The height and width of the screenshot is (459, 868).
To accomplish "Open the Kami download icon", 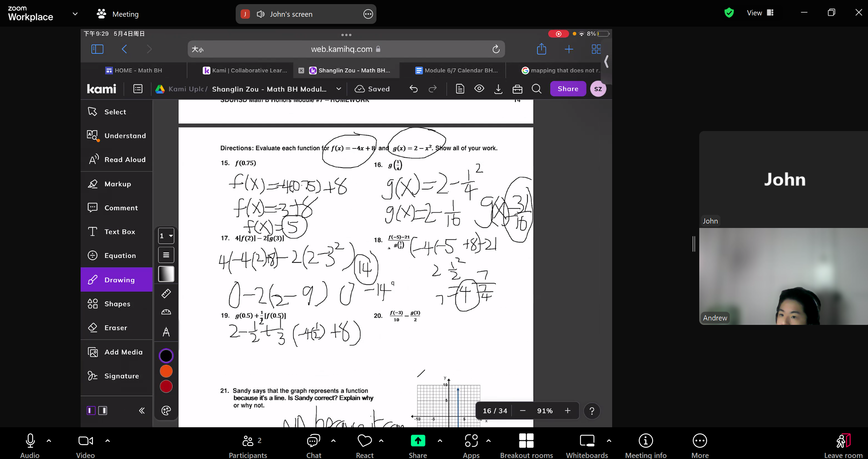I will [498, 89].
